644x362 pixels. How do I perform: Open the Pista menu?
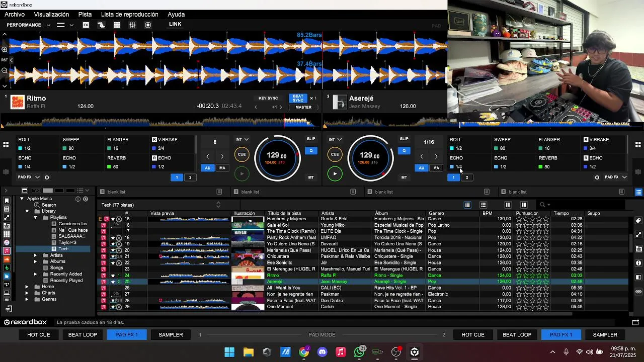tap(85, 15)
